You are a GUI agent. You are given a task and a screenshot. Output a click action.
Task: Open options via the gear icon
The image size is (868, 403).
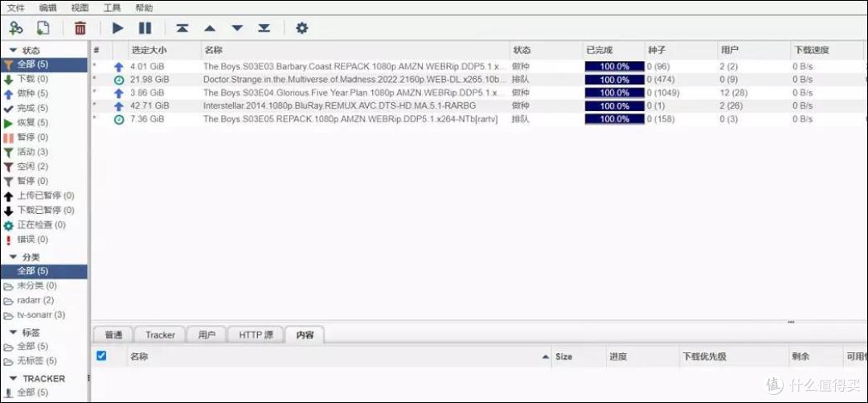click(x=301, y=27)
